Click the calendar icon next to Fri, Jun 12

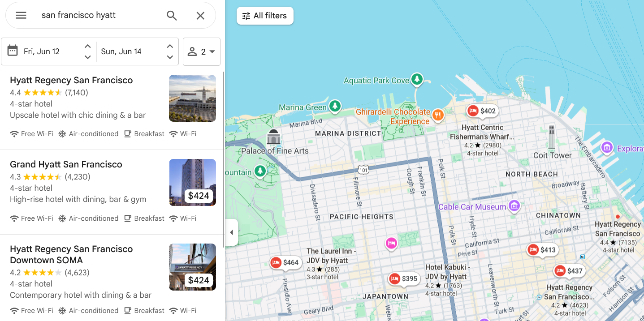click(x=13, y=51)
